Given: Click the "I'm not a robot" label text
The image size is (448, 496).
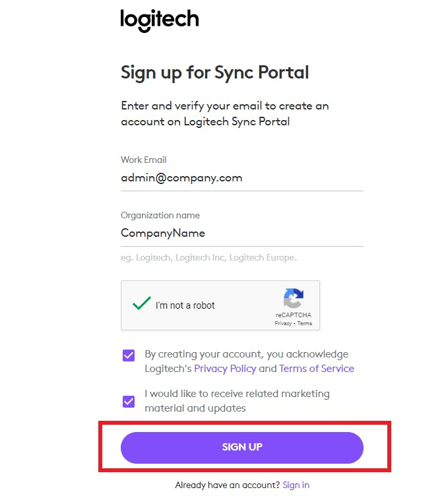Looking at the screenshot, I should tap(185, 305).
